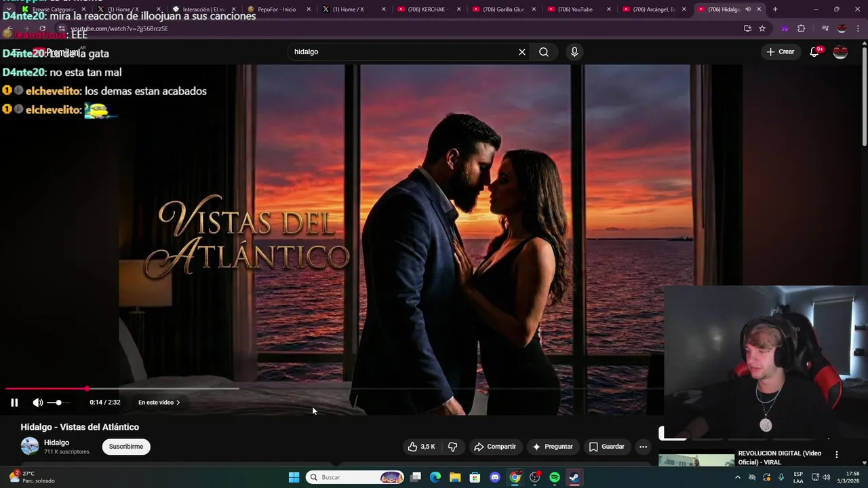Viewport: 868px width, 488px height.
Task: Reload the page
Action: [x=42, y=29]
